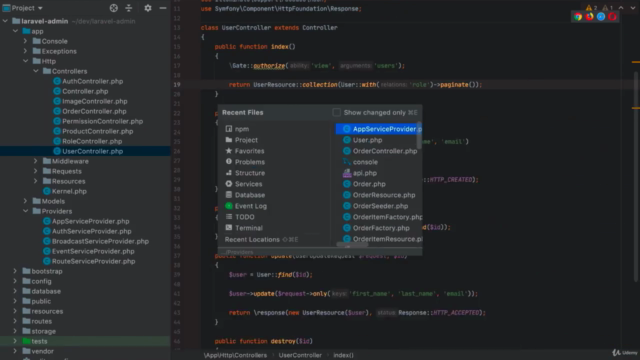640x360 pixels.
Task: Click Favorites star icon in Recent Files
Action: (x=229, y=151)
